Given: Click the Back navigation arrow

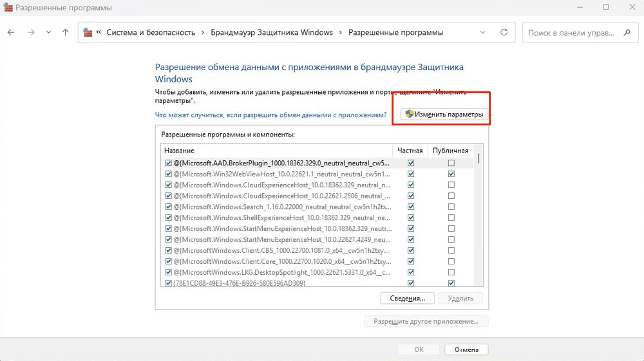Looking at the screenshot, I should point(11,32).
